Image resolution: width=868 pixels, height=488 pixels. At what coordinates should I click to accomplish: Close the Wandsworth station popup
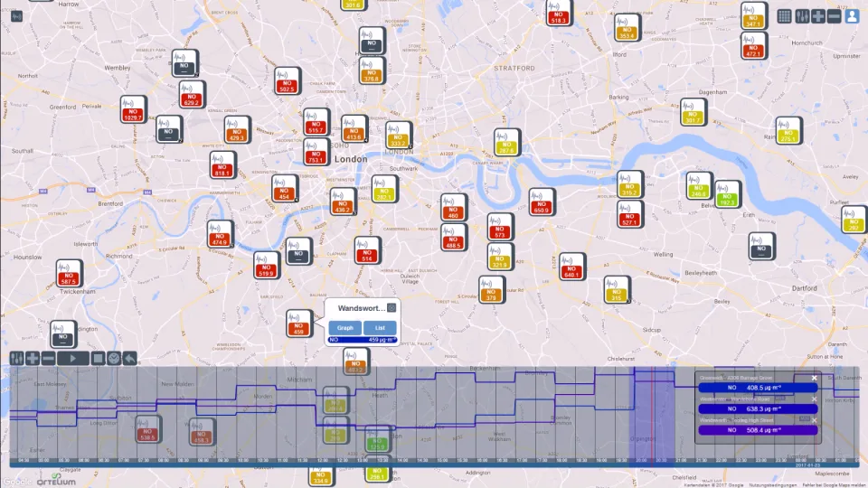[x=392, y=307]
